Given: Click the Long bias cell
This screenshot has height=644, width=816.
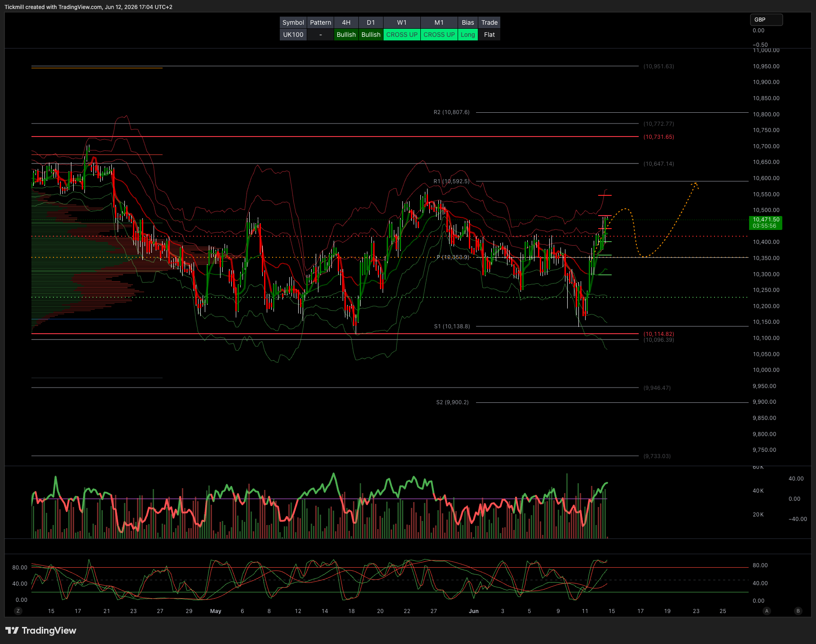Looking at the screenshot, I should (x=468, y=35).
